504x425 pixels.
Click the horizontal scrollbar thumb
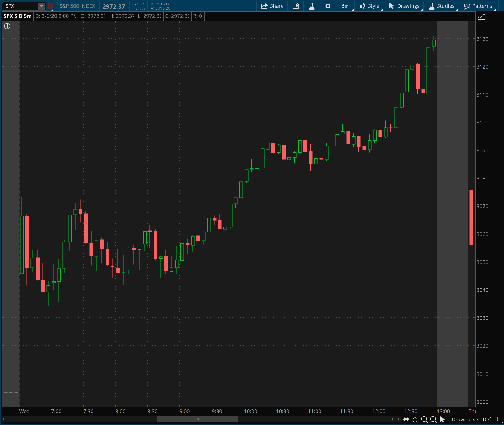coord(197,420)
